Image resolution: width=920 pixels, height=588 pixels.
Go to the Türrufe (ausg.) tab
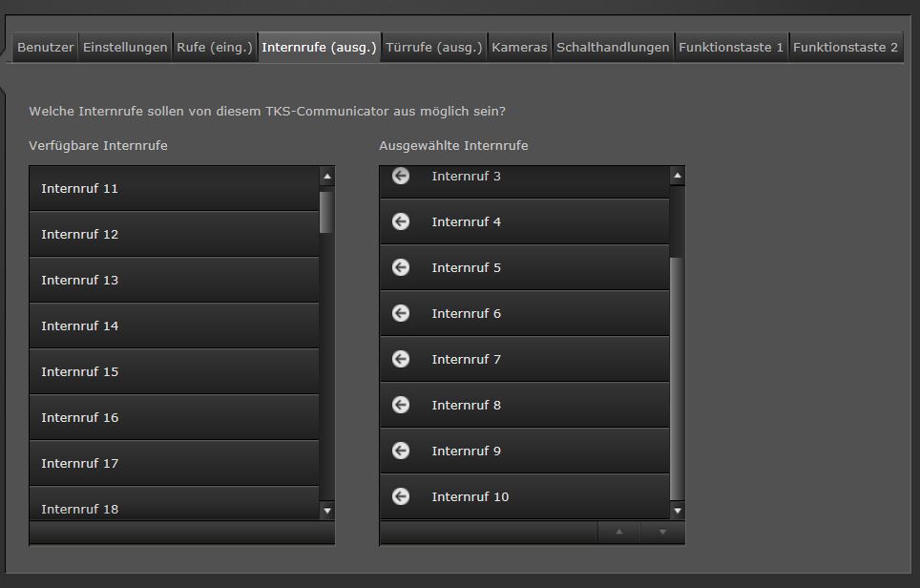(x=434, y=47)
